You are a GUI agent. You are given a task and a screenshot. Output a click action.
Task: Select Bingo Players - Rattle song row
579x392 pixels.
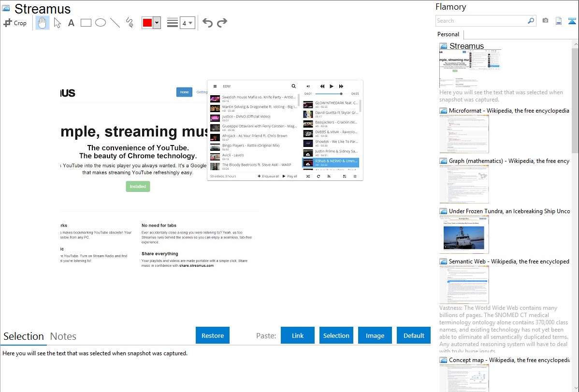pyautogui.click(x=253, y=147)
